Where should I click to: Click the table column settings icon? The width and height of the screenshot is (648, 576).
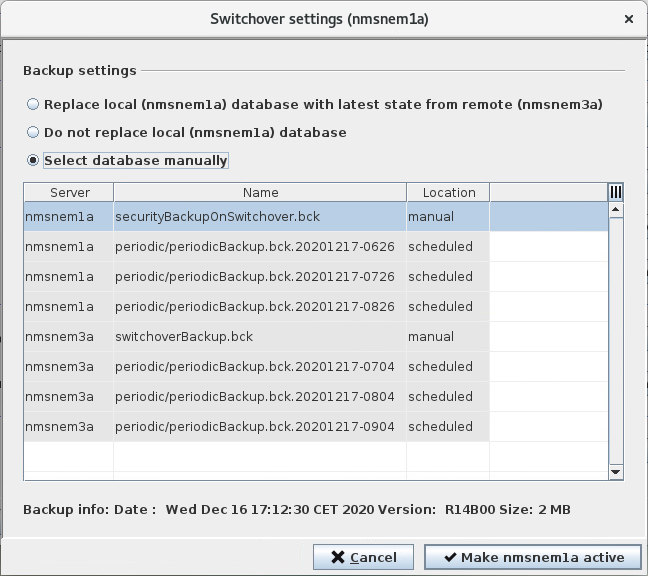616,192
